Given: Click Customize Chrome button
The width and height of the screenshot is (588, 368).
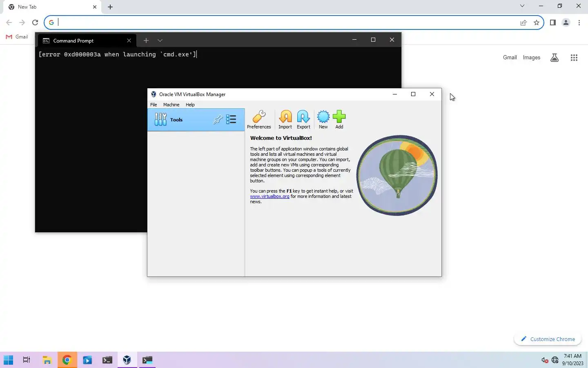Looking at the screenshot, I should (548, 339).
